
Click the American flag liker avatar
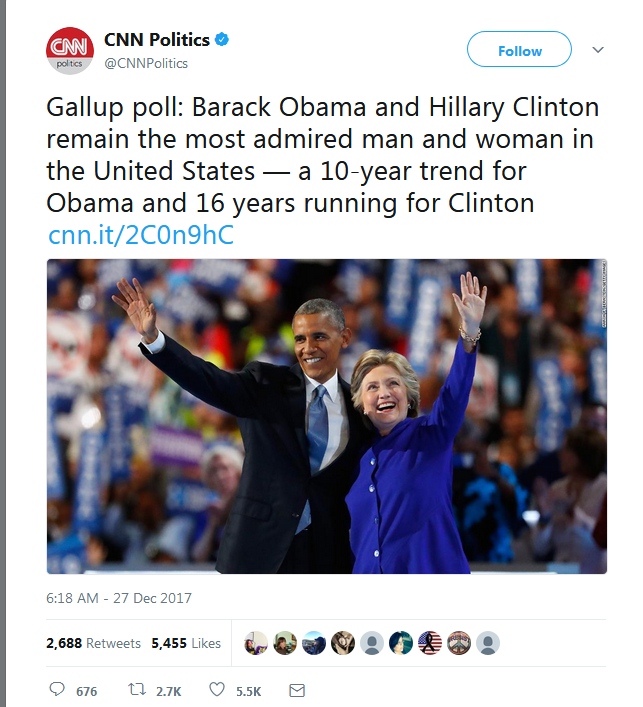click(430, 643)
